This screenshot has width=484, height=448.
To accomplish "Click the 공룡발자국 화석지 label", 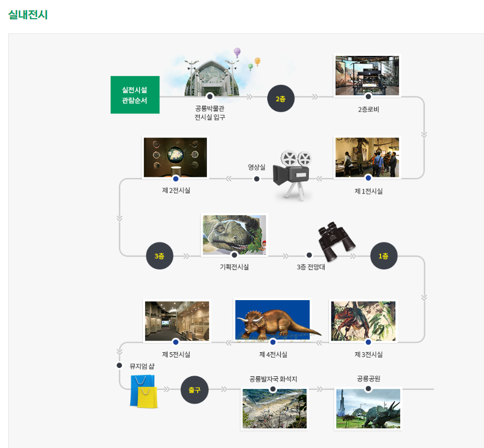I will pyautogui.click(x=273, y=379).
